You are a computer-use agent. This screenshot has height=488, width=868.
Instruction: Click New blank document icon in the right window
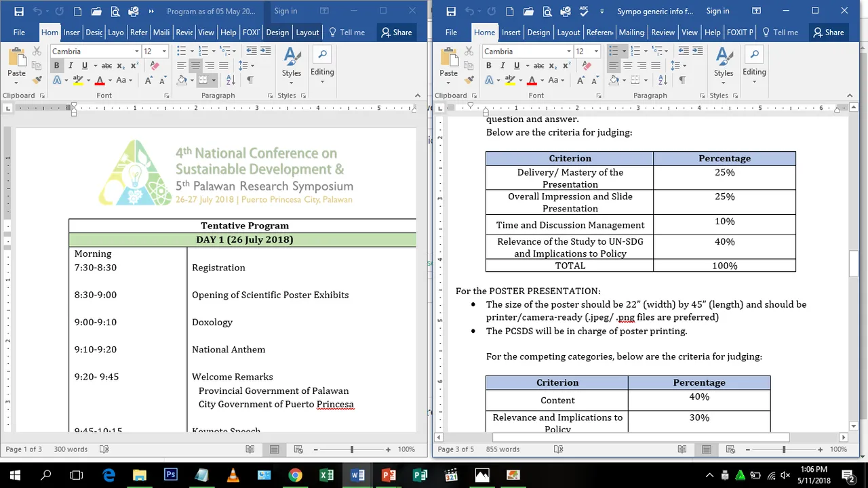click(x=510, y=11)
